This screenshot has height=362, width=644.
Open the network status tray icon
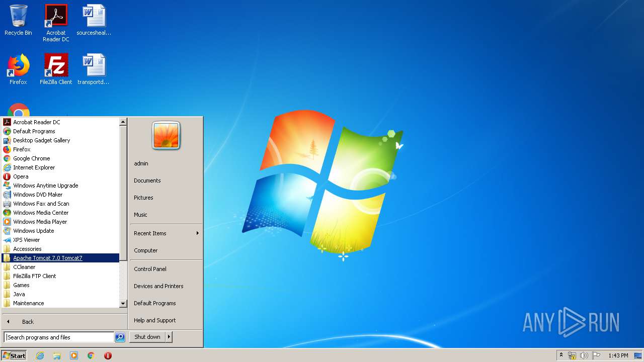coord(572,355)
